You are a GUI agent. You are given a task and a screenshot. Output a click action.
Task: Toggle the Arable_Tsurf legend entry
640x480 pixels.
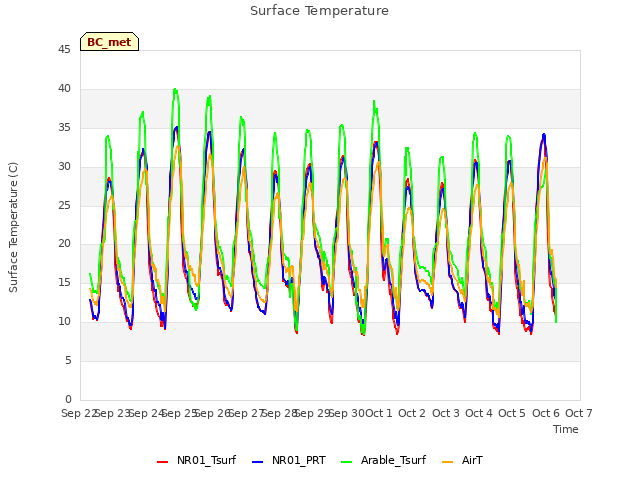[x=383, y=460]
